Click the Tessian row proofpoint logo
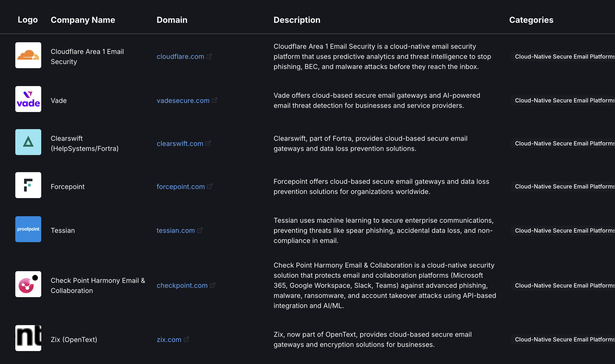This screenshot has width=615, height=364. (28, 229)
